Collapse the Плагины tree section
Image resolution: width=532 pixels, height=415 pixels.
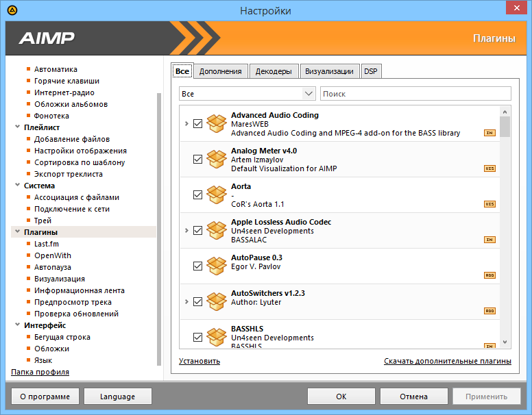(16, 232)
